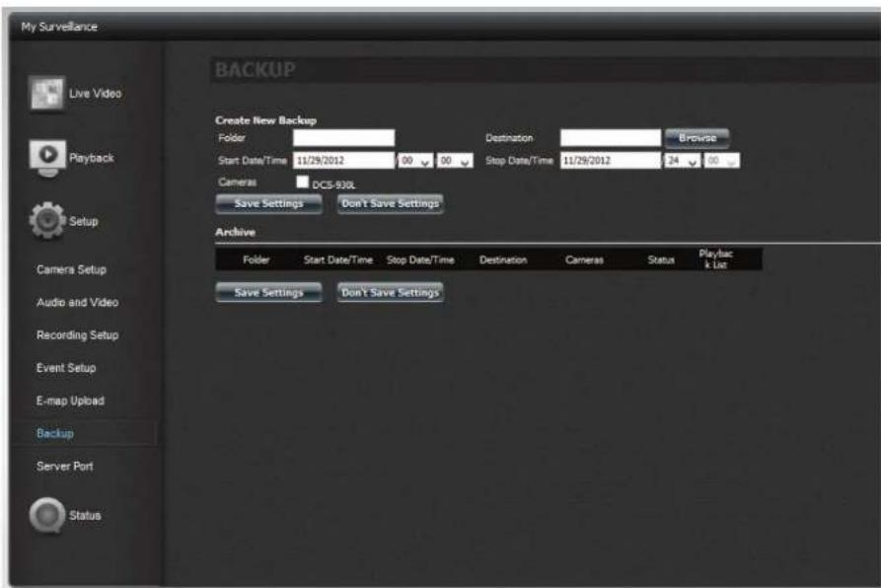Open the stop hour dropdown showing 24
This screenshot has height=588, width=881.
coord(682,161)
